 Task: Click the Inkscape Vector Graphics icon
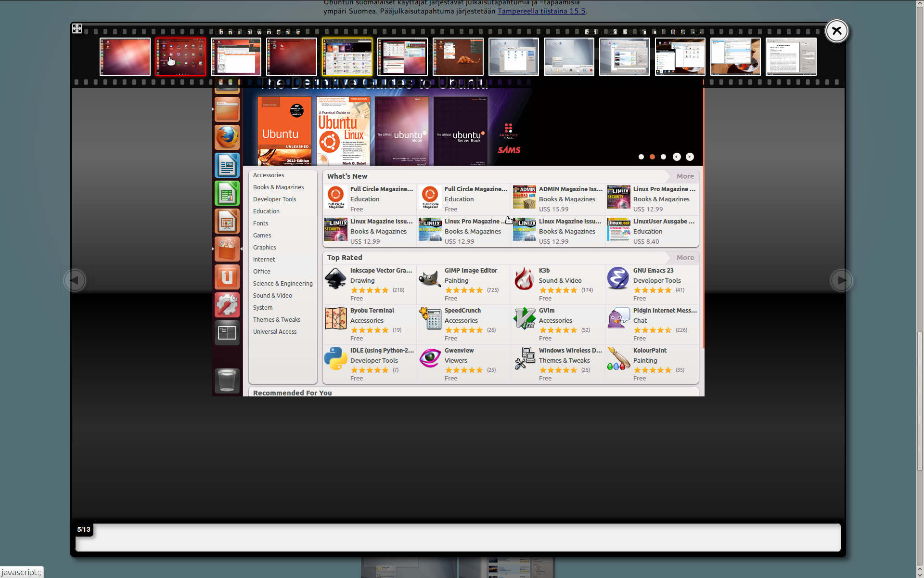[x=335, y=279]
